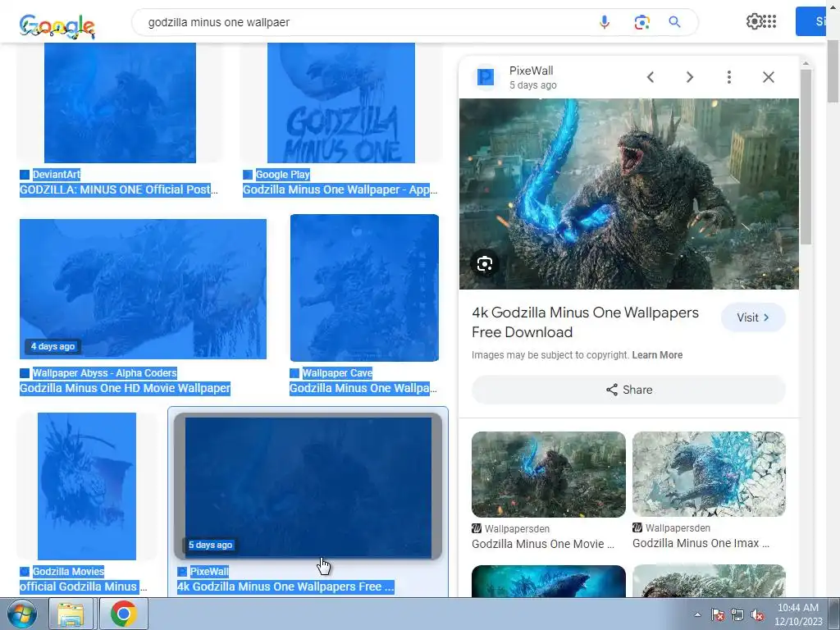
Task: Click into the search query field
Action: (364, 22)
